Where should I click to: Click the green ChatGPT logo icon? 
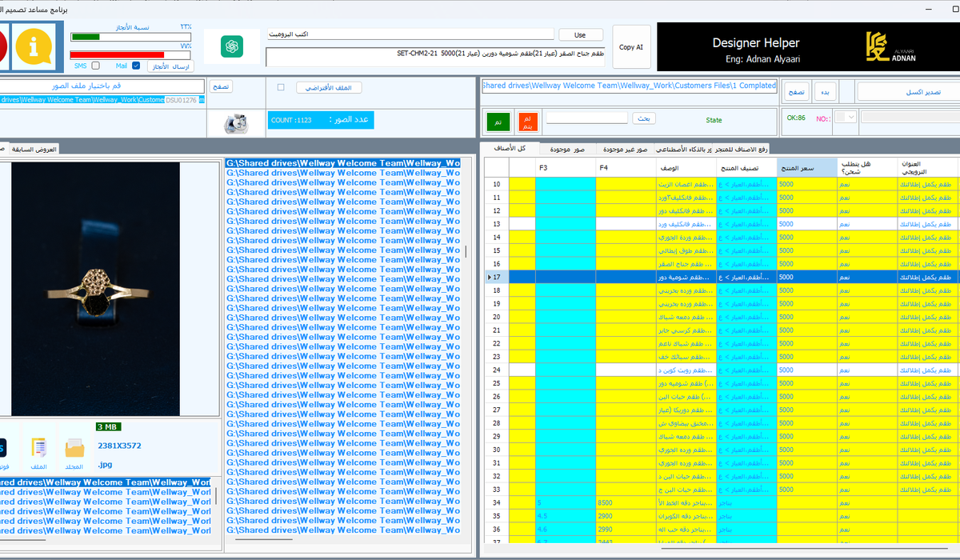tap(232, 47)
